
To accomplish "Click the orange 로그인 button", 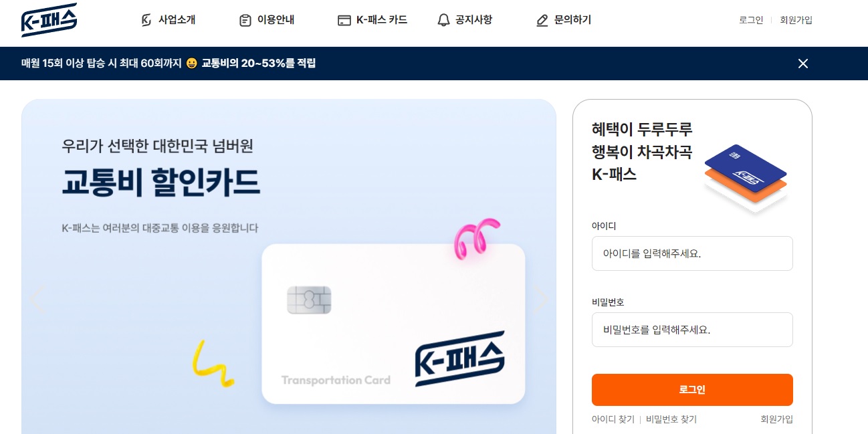I will tap(692, 390).
